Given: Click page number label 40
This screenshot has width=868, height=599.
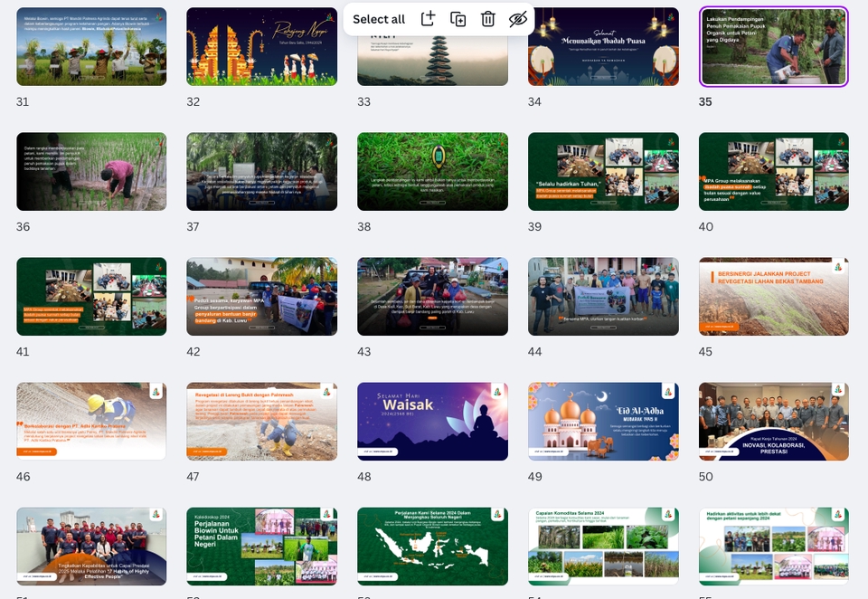Looking at the screenshot, I should coord(706,226).
